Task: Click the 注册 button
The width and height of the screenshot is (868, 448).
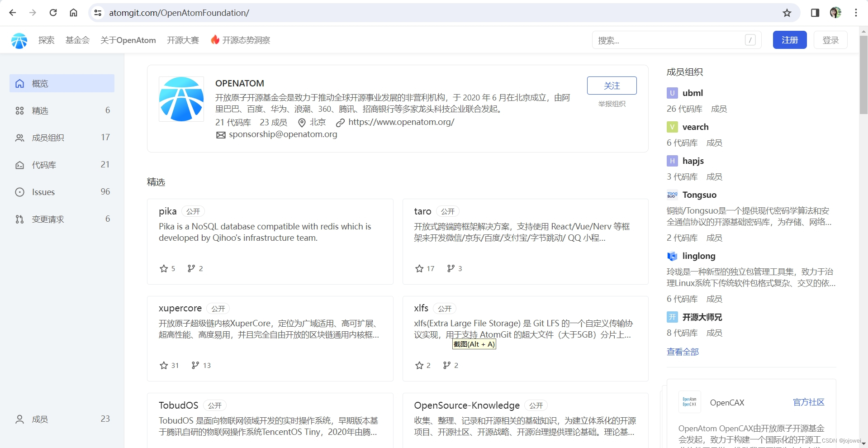Action: click(x=790, y=40)
